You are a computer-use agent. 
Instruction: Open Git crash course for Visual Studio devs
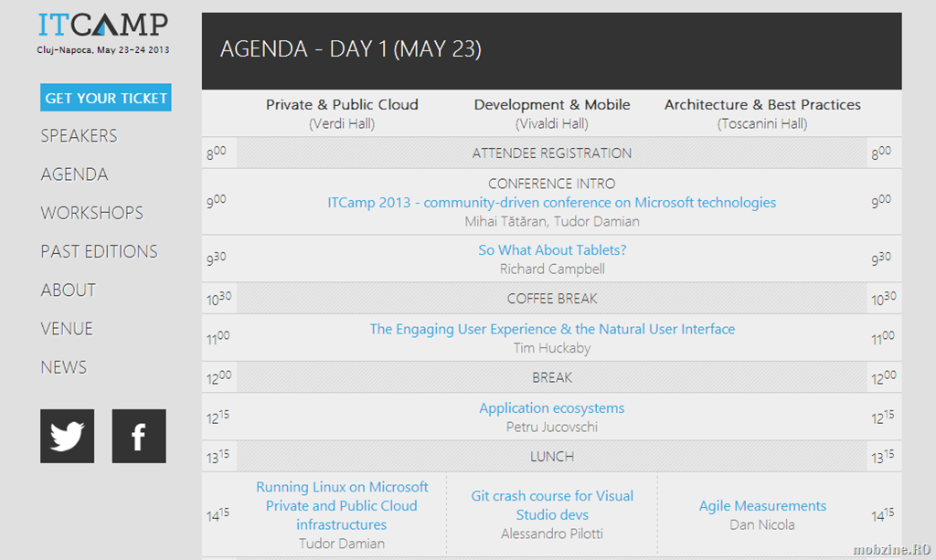[552, 505]
